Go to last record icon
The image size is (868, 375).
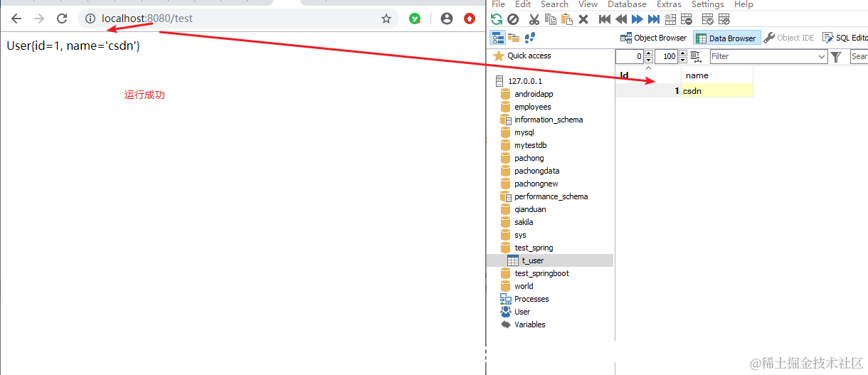point(654,19)
